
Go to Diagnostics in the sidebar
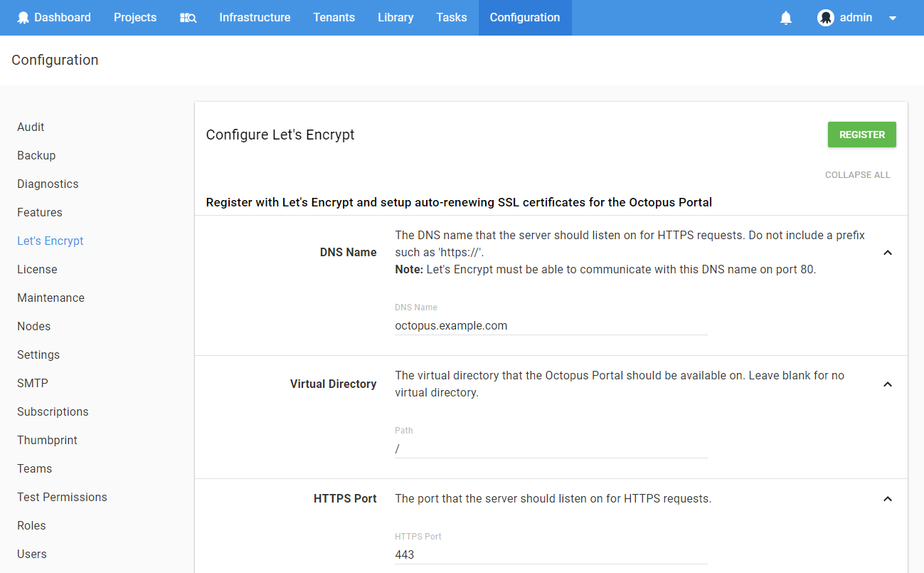click(x=48, y=184)
